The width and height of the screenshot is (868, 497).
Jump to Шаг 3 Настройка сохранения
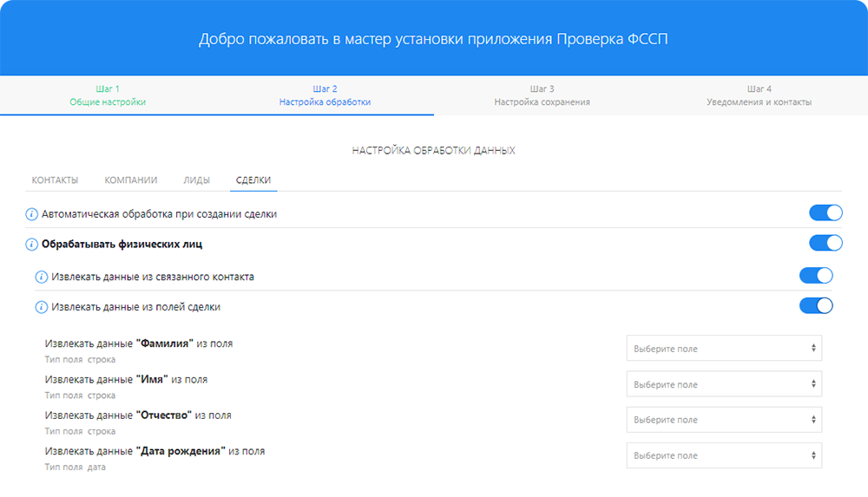(x=542, y=95)
